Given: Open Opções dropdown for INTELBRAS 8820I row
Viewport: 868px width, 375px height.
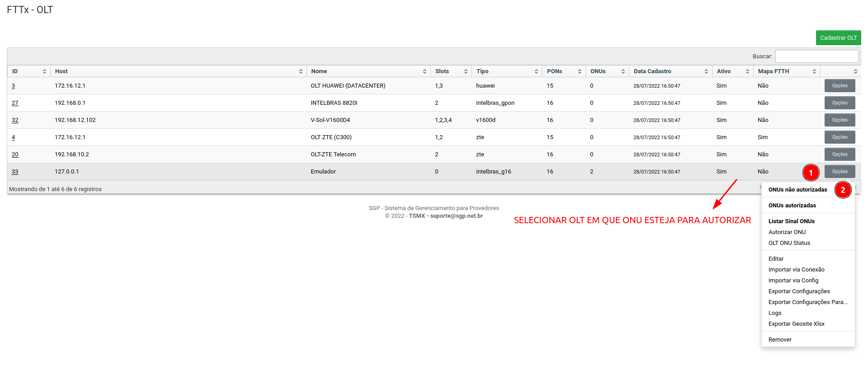Looking at the screenshot, I should [x=840, y=103].
